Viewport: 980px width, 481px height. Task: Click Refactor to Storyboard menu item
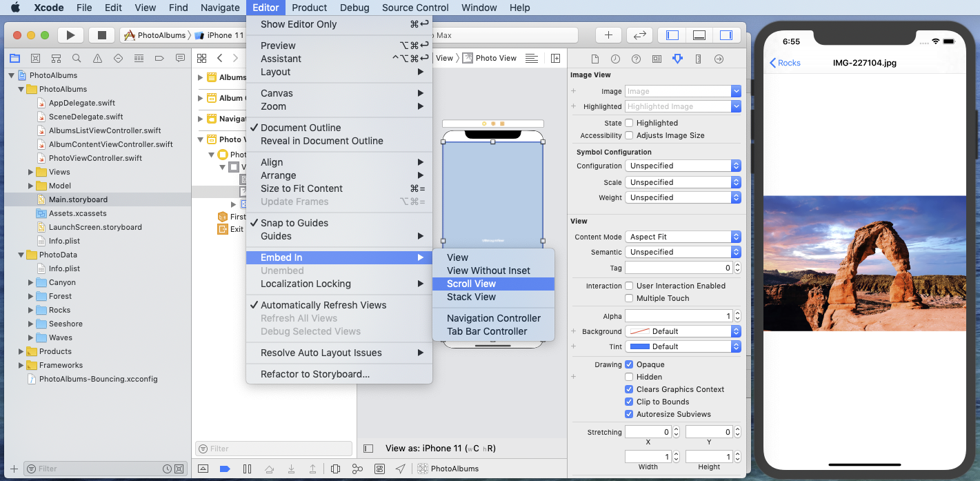(x=339, y=374)
